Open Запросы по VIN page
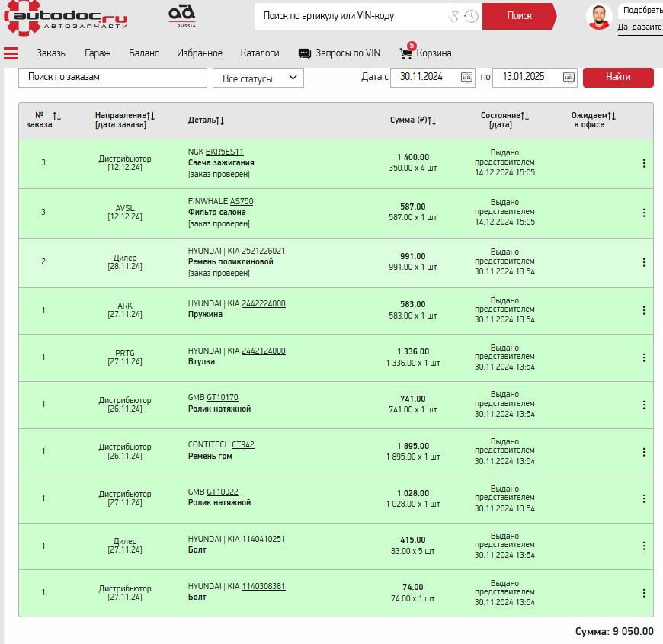 tap(348, 53)
